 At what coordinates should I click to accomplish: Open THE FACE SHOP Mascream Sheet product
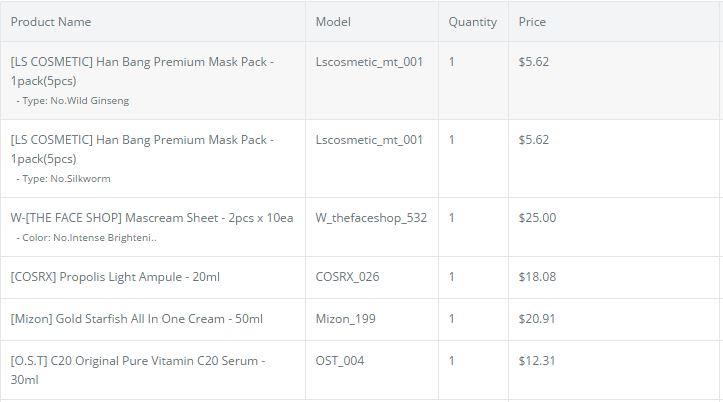point(152,218)
